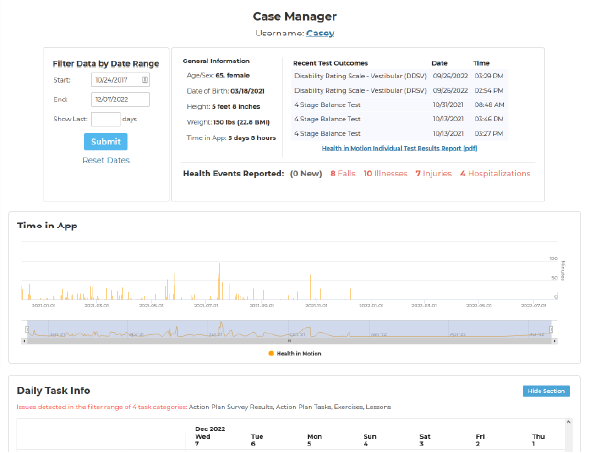Viewport: 589px width, 453px height.
Task: Click the Recent Test Outcomes header
Action: (331, 63)
